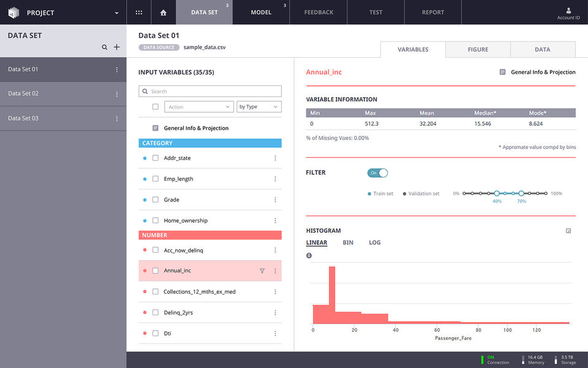588x368 pixels.
Task: Open the Action dropdown
Action: pos(199,107)
